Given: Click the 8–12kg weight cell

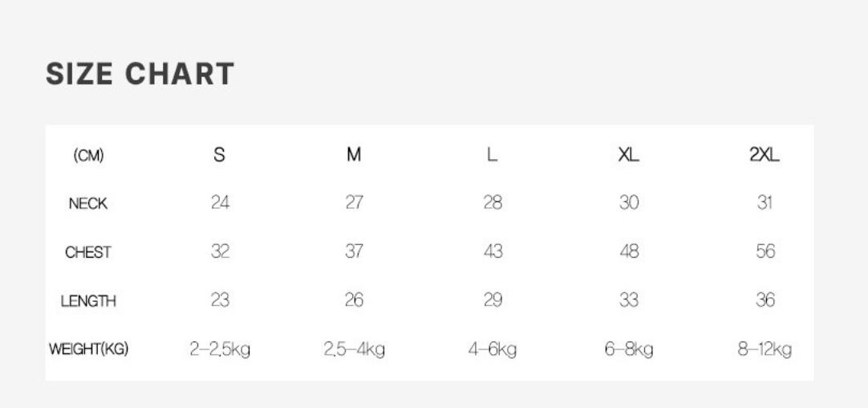Looking at the screenshot, I should [x=765, y=349].
